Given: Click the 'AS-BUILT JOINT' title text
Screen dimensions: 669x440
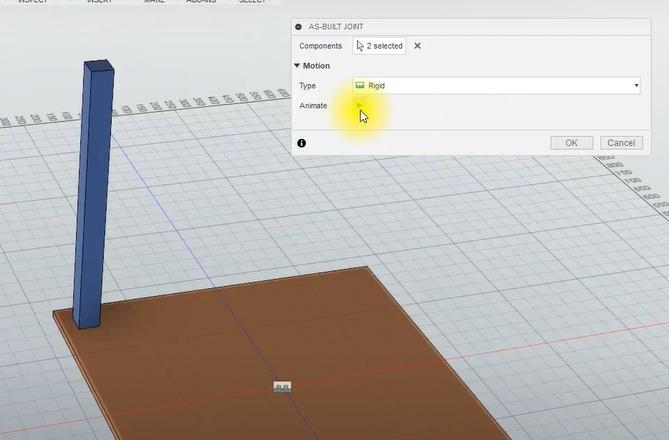Looking at the screenshot, I should [x=336, y=26].
